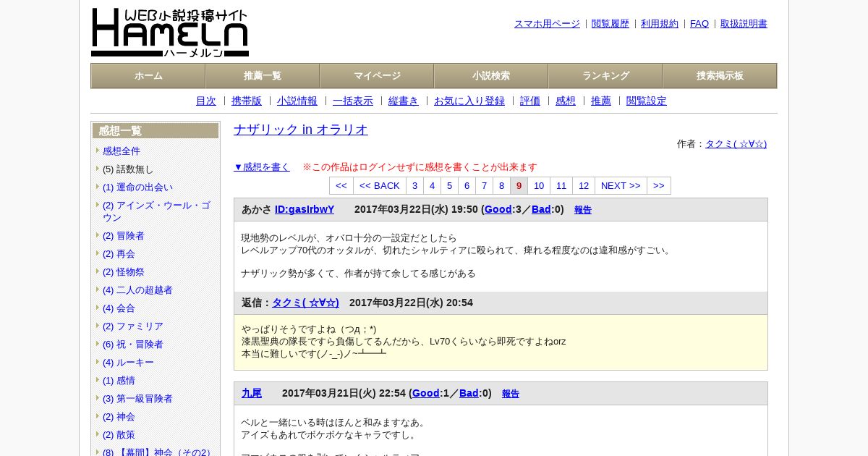This screenshot has height=456, width=868.
Task: Vote Good on あかさ's comment
Action: tap(498, 210)
